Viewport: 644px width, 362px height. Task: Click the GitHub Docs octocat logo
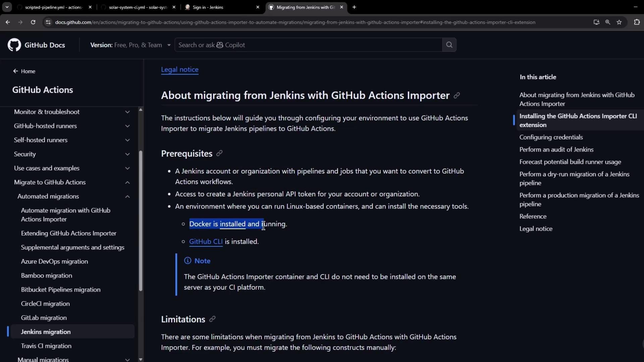pyautogui.click(x=14, y=45)
